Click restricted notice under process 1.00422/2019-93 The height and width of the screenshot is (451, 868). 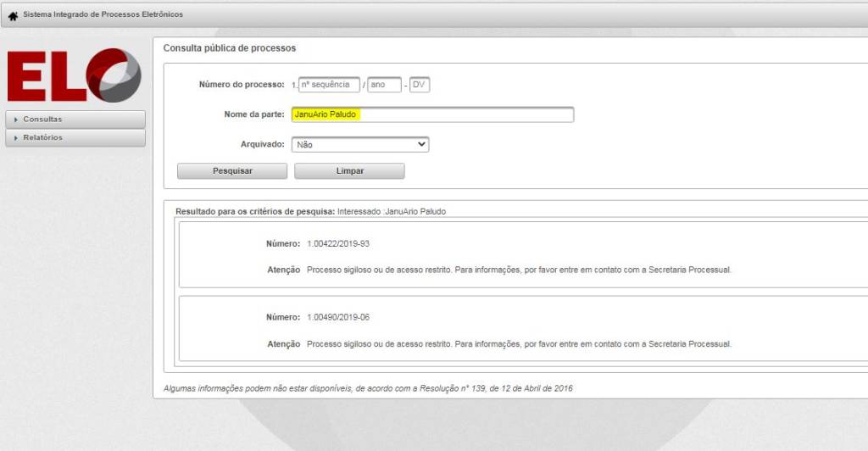click(519, 270)
